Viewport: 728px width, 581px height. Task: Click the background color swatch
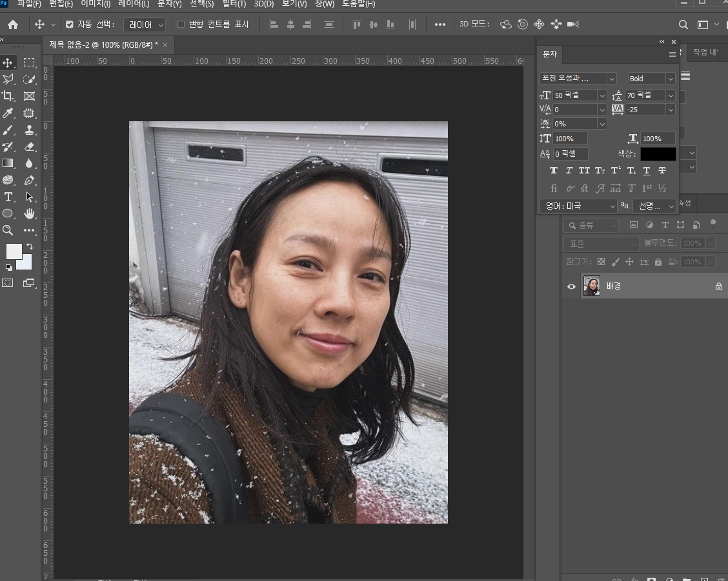[26, 264]
